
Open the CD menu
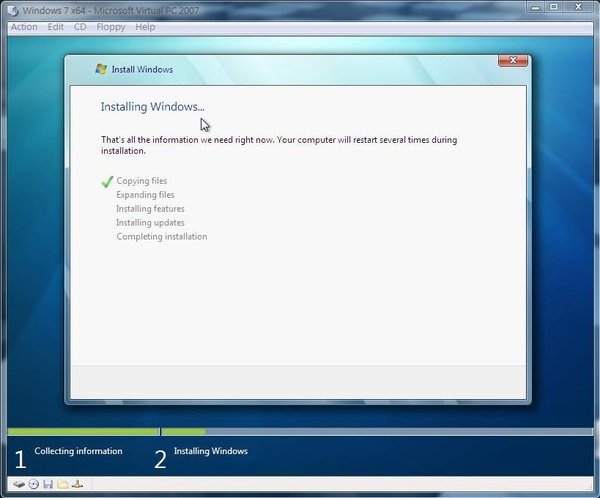[x=80, y=27]
